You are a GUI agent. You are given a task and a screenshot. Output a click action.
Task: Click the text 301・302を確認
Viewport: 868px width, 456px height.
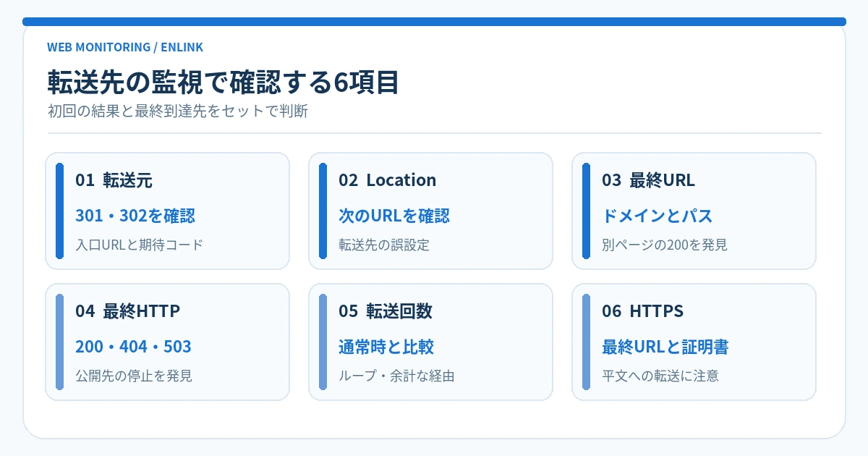point(135,216)
